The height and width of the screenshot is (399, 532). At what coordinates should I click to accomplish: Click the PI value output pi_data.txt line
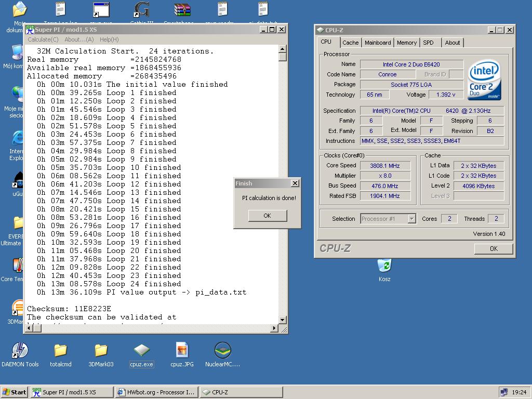[x=142, y=292]
